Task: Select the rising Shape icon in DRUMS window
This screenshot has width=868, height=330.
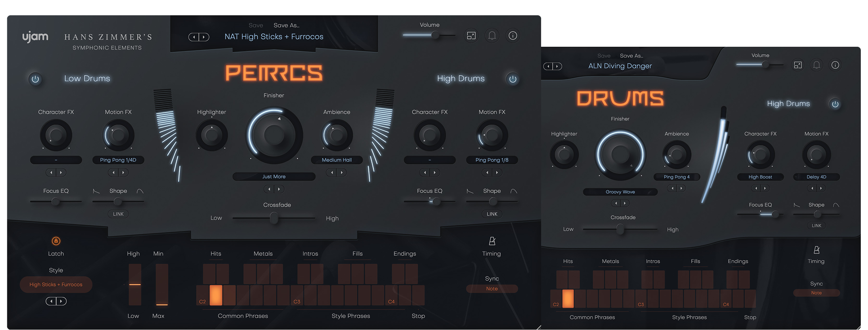Action: (x=836, y=205)
